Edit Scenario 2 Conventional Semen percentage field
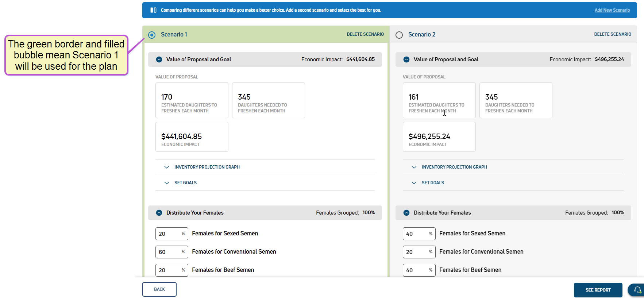This screenshot has height=308, width=644. click(x=416, y=252)
